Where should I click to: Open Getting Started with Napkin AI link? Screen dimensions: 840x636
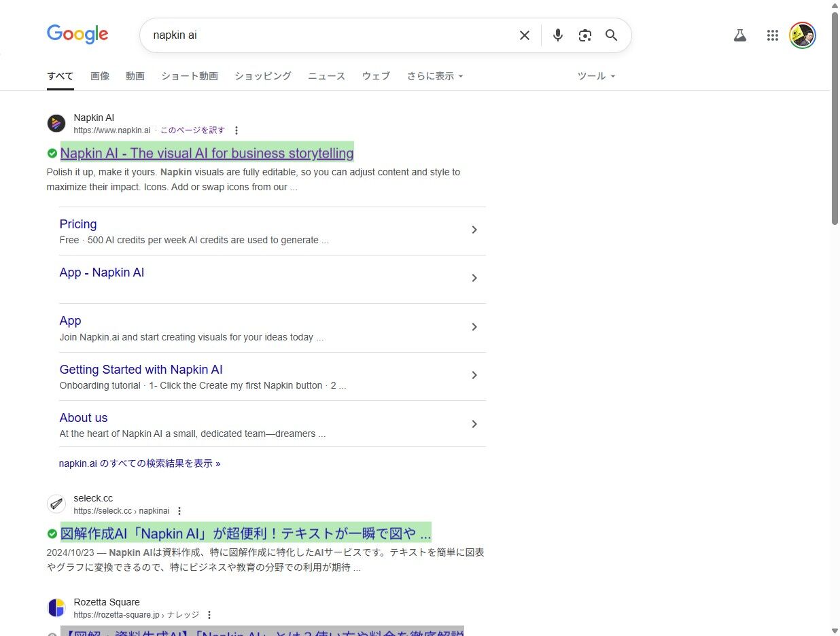(141, 370)
